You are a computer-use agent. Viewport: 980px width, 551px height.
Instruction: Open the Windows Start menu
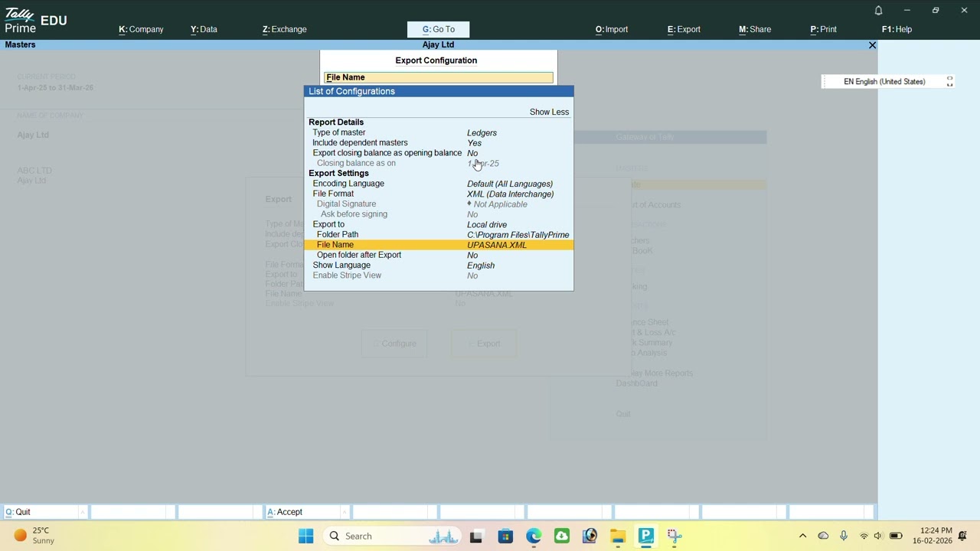305,536
